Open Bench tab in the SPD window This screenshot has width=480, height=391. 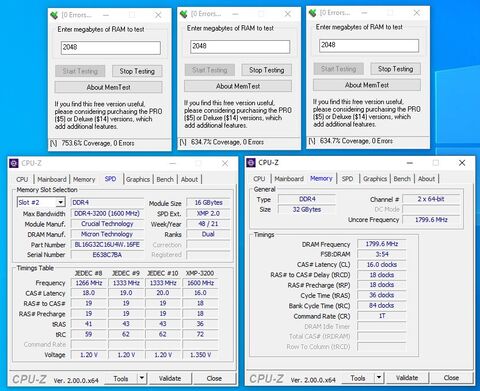click(165, 179)
